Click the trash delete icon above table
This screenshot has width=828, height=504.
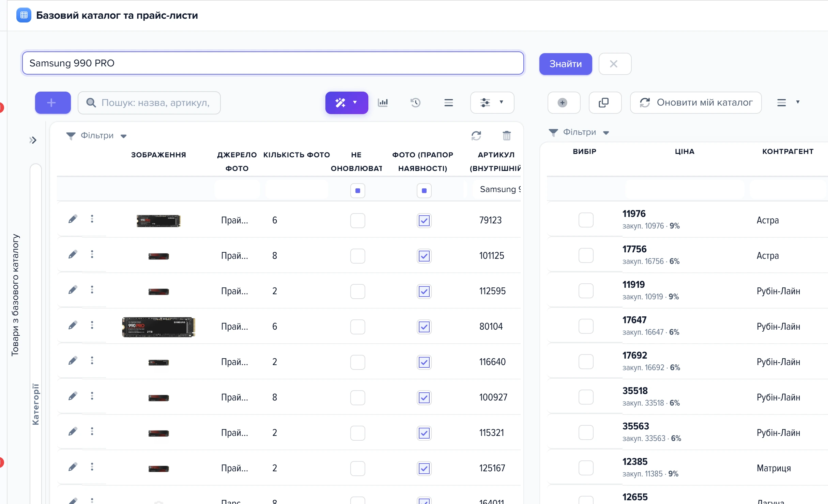507,136
